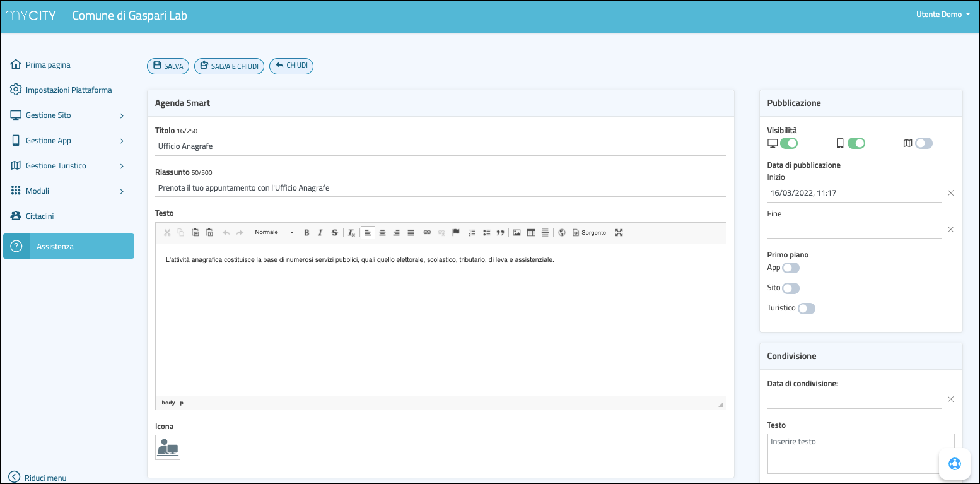The height and width of the screenshot is (484, 980).
Task: Open the floating help lifebuoy widget
Action: click(954, 464)
